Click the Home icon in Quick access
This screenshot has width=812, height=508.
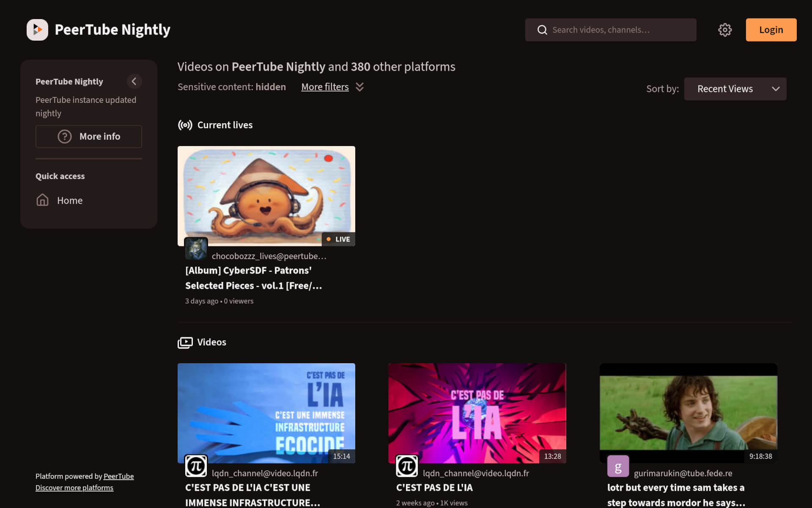[42, 200]
